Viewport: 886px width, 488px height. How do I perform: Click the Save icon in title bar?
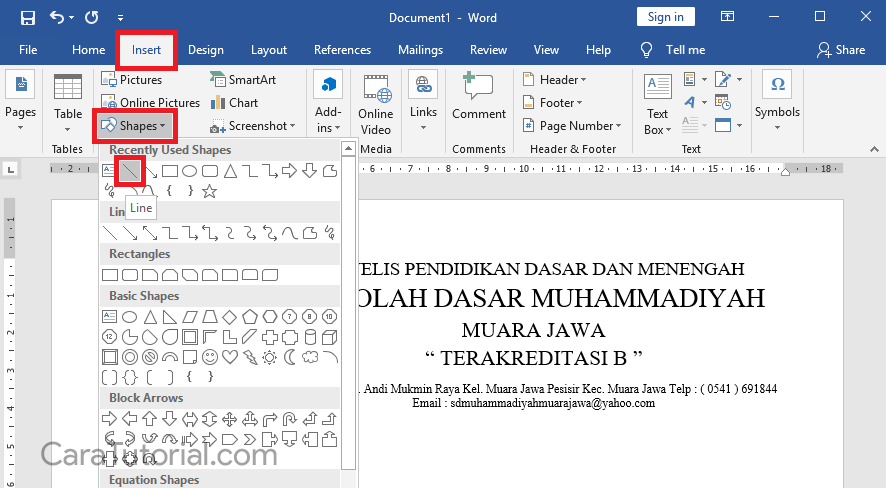(27, 18)
